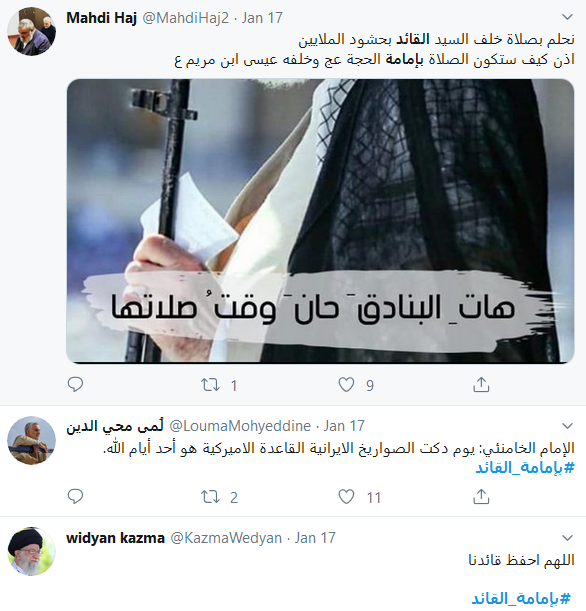The width and height of the screenshot is (586, 611).
Task: Open LoumaMohyeddine's profile avatar
Action: click(x=32, y=440)
